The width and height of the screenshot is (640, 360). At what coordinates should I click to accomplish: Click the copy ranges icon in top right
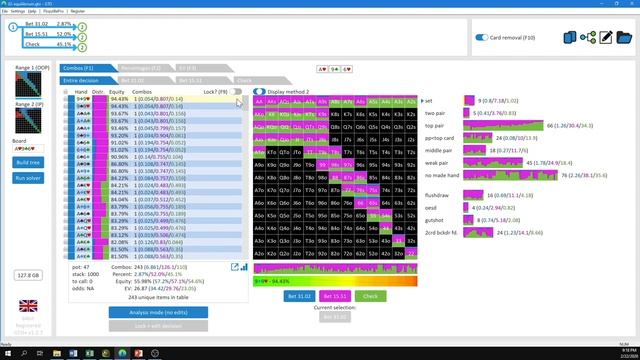click(x=570, y=38)
